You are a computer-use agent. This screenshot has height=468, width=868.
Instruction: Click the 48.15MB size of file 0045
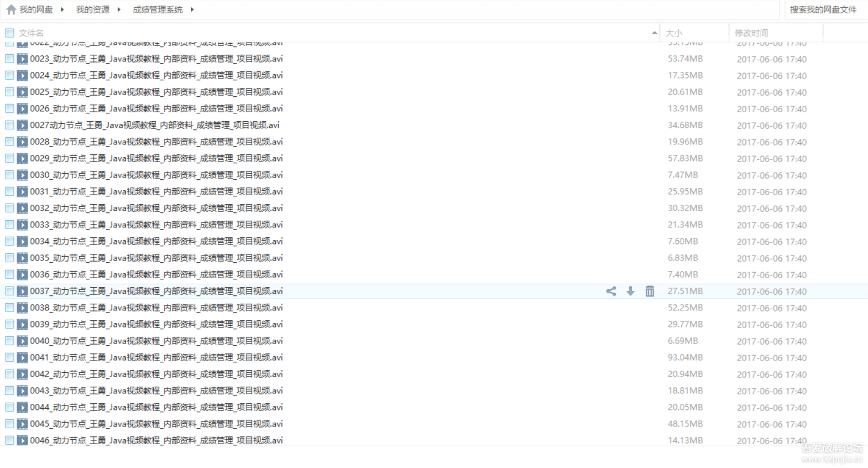point(685,424)
